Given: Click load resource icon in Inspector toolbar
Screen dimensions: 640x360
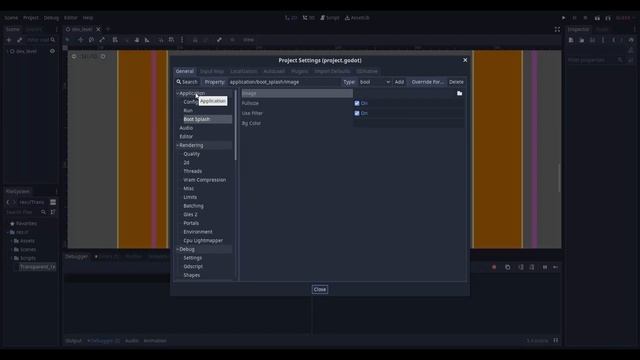Looking at the screenshot, I should 582,40.
